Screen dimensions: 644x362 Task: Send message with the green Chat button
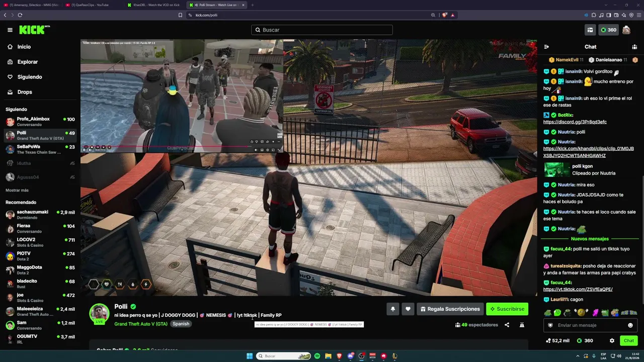(629, 341)
